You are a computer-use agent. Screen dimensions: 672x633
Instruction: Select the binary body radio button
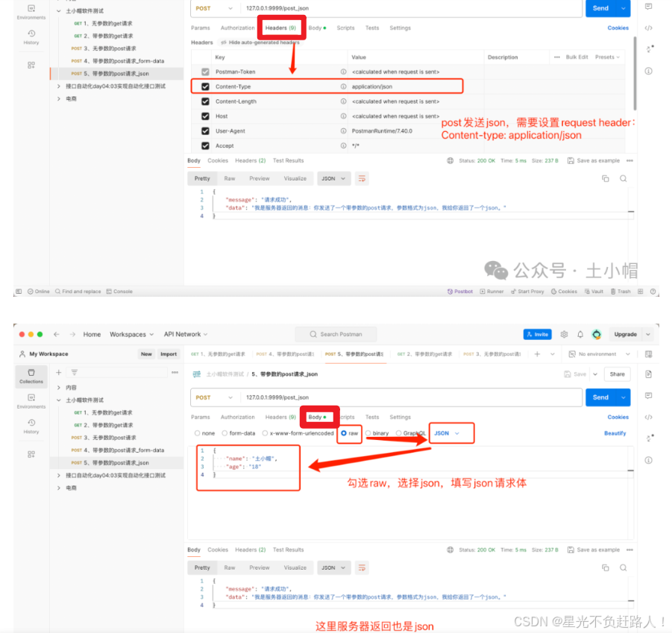pos(368,433)
